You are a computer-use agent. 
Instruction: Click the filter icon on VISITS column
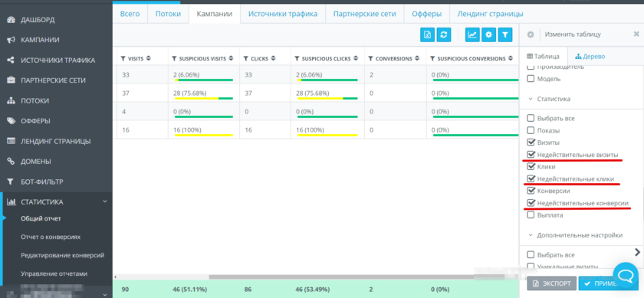point(123,59)
